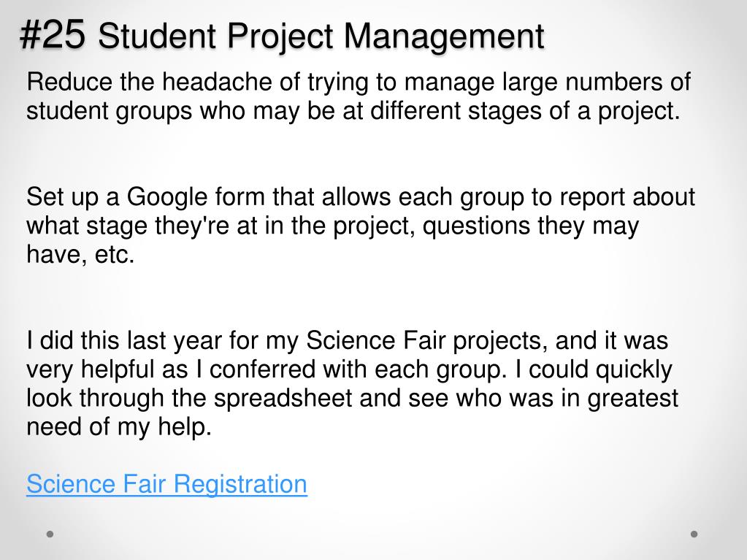
Task: Click the word 'questions' in second paragraph
Action: tap(476, 226)
